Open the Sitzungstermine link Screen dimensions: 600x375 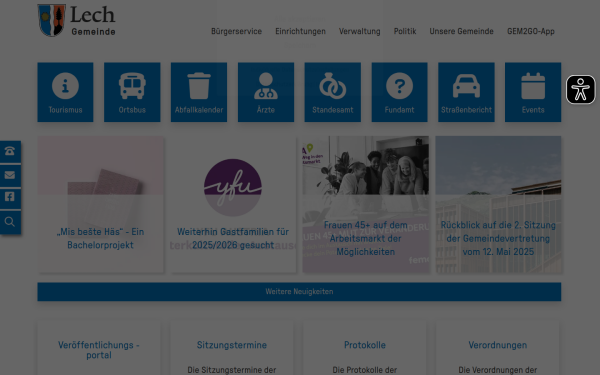point(232,345)
